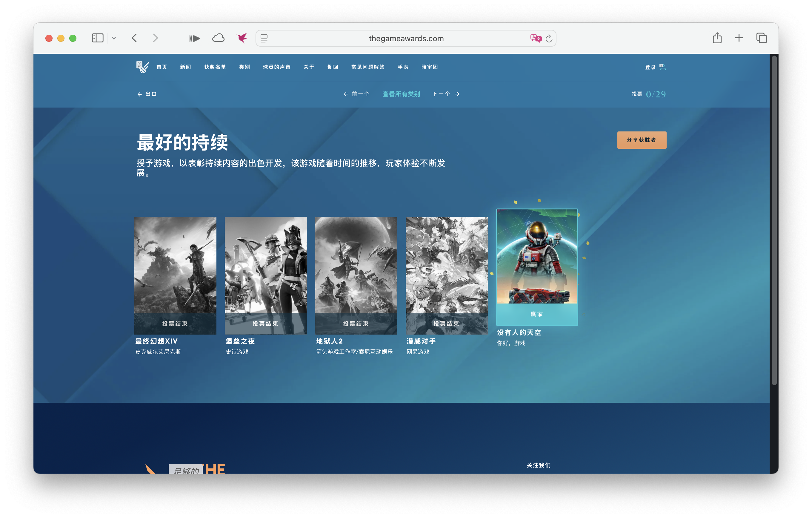
Task: Open a new tab with the plus icon
Action: [739, 38]
